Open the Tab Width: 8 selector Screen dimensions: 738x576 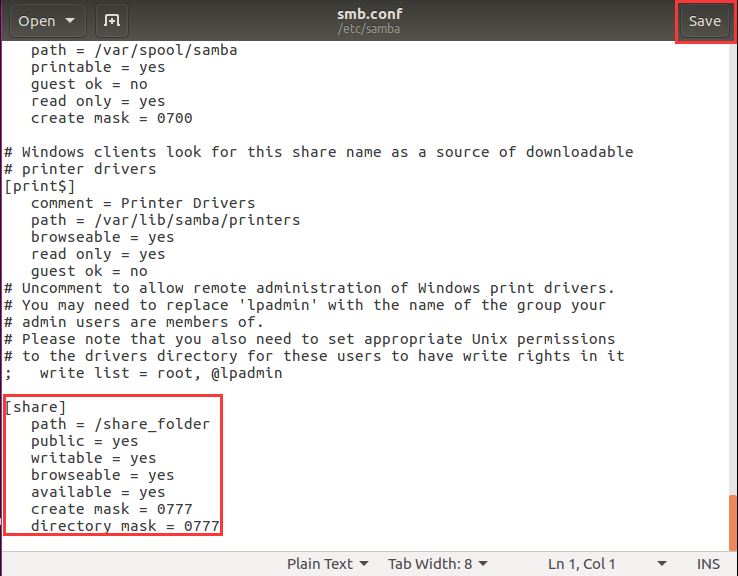tap(438, 564)
